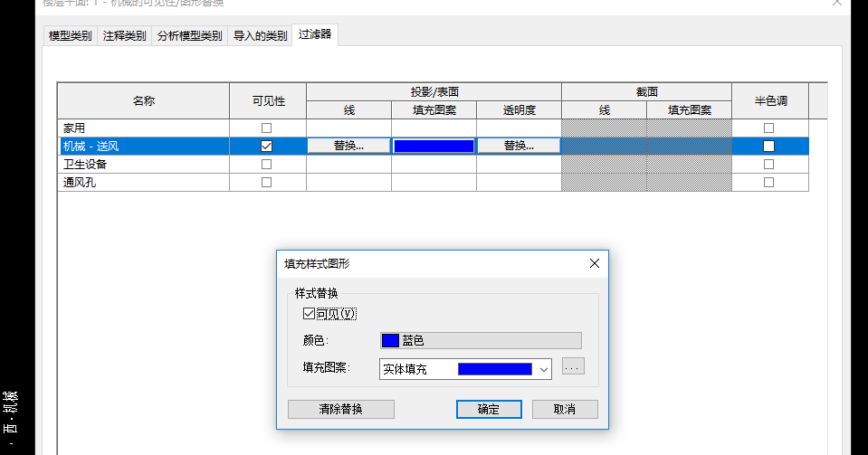This screenshot has width=868, height=455.
Task: Click the line 替换... button for 机械 - 送风
Action: click(348, 146)
